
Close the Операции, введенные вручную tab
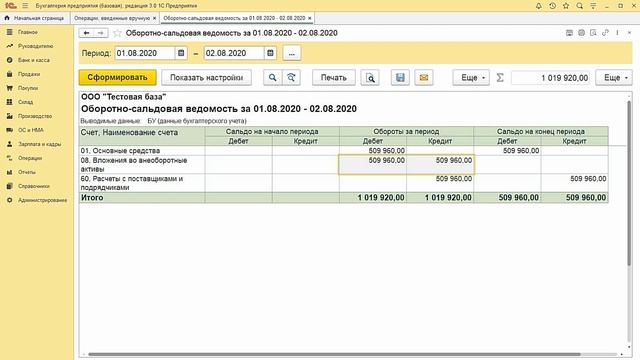[154, 18]
